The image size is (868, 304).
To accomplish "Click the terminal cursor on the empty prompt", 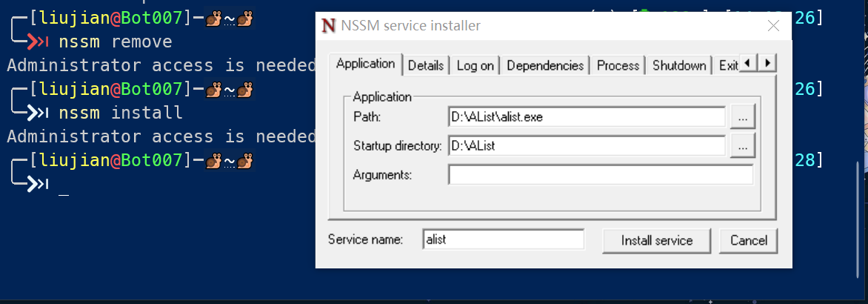I will (x=64, y=194).
